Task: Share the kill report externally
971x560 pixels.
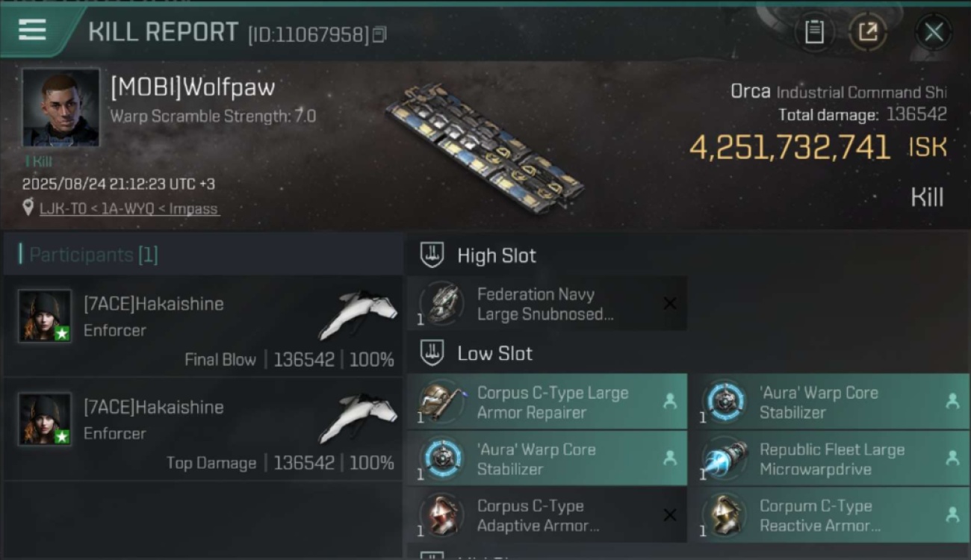Action: coord(867,31)
